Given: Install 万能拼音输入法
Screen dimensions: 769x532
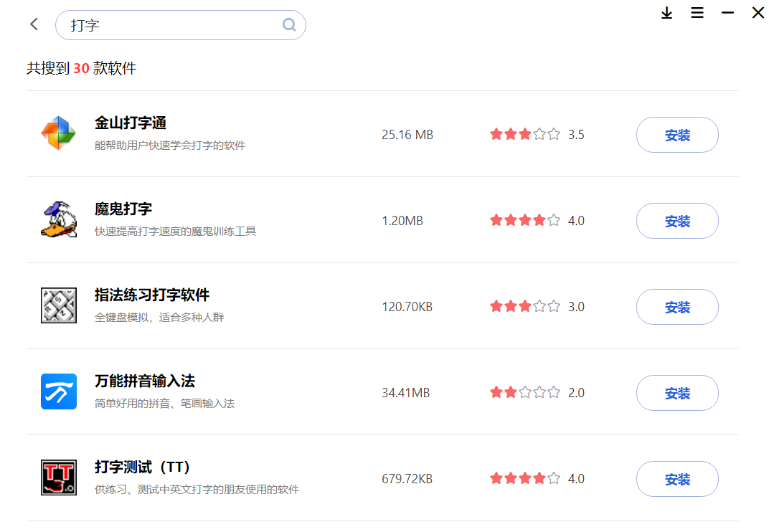Looking at the screenshot, I should tap(677, 393).
